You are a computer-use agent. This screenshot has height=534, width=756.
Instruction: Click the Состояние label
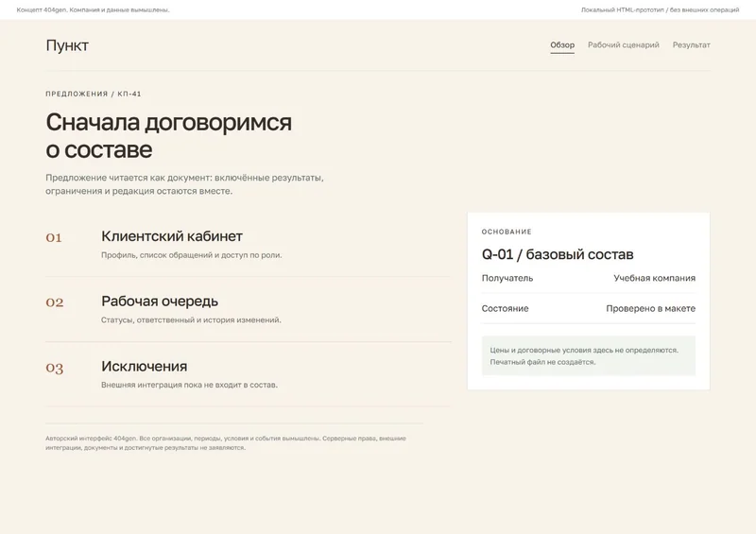505,308
